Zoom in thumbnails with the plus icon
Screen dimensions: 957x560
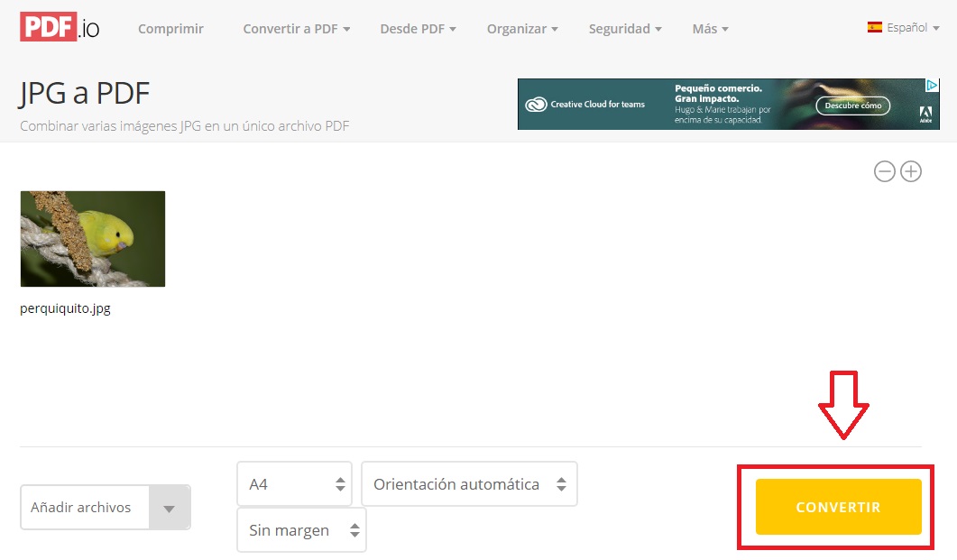[910, 170]
